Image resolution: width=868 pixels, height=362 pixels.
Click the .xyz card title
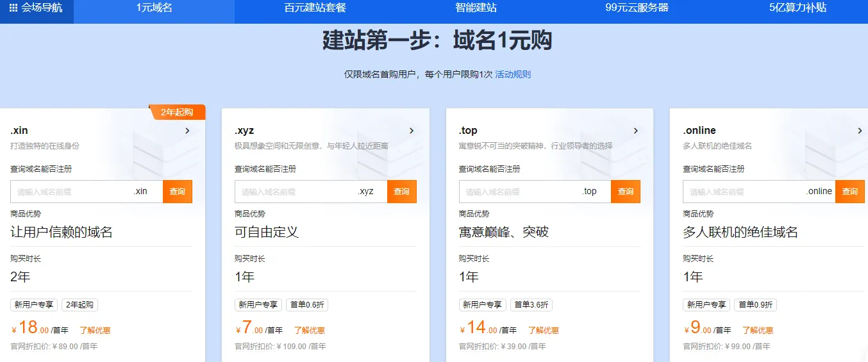click(x=244, y=131)
